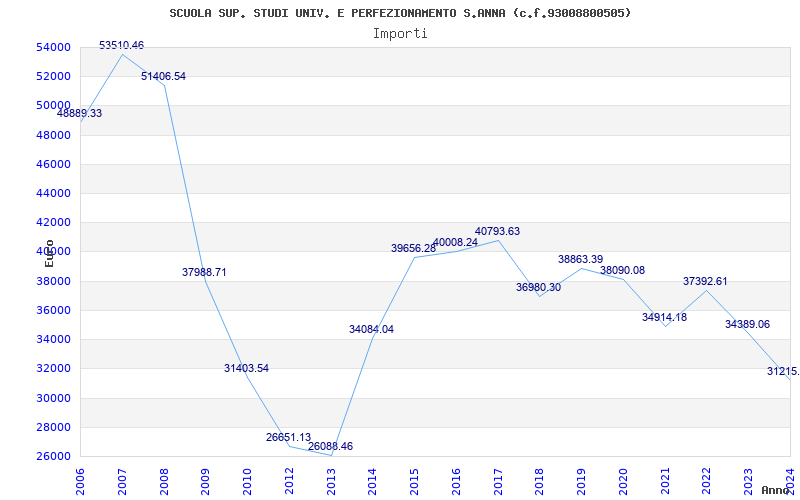Viewport: 800px width, 500px height.
Task: Click the 38000 y-axis tick
Action: pyautogui.click(x=53, y=281)
